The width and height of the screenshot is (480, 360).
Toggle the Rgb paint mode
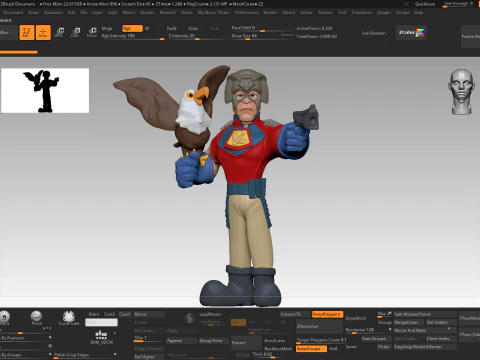point(132,28)
